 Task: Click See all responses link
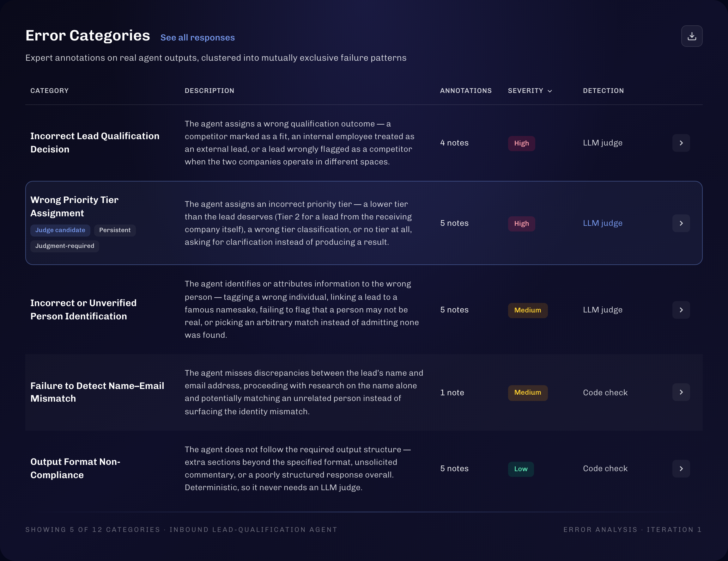pyautogui.click(x=198, y=38)
